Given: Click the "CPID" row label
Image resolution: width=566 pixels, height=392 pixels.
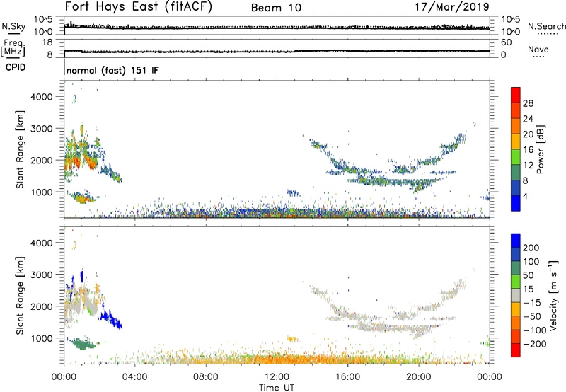Looking at the screenshot, I should point(16,67).
